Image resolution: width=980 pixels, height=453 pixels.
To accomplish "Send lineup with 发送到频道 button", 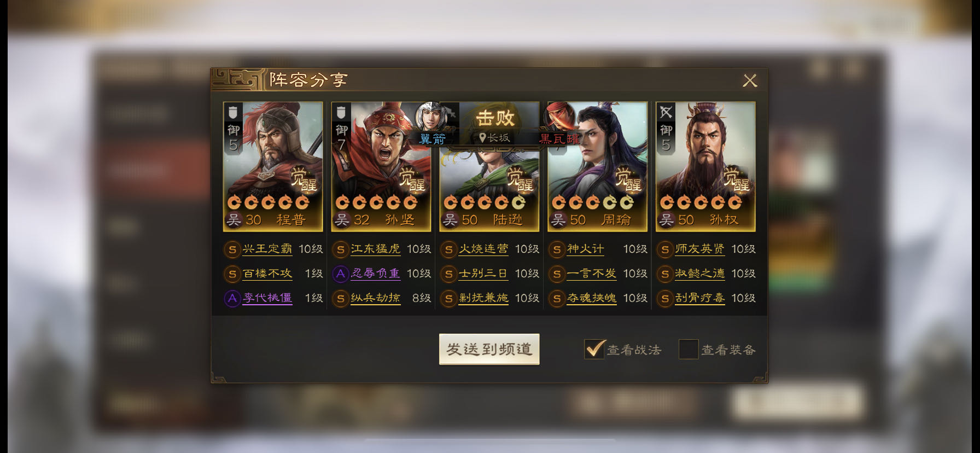I will pyautogui.click(x=489, y=349).
